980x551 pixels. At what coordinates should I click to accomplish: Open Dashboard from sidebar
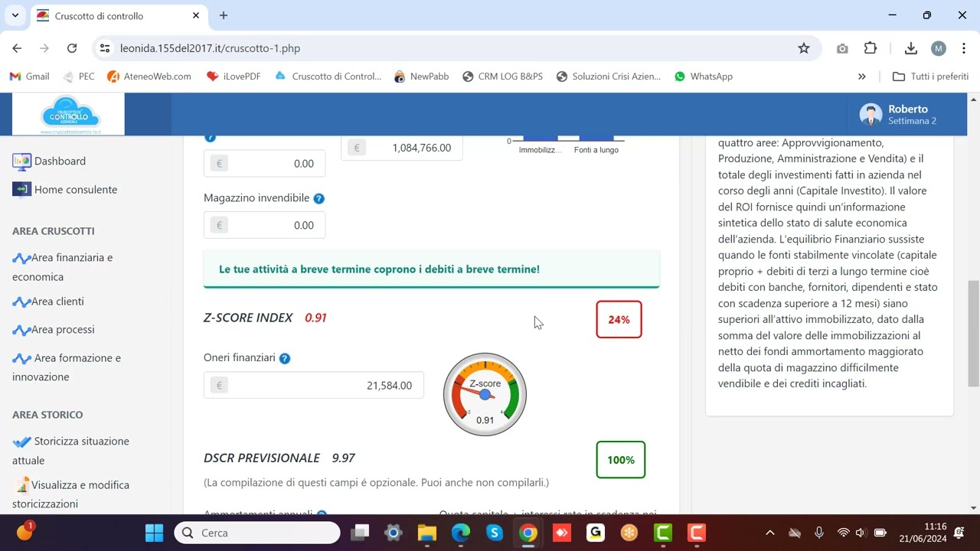click(x=60, y=161)
